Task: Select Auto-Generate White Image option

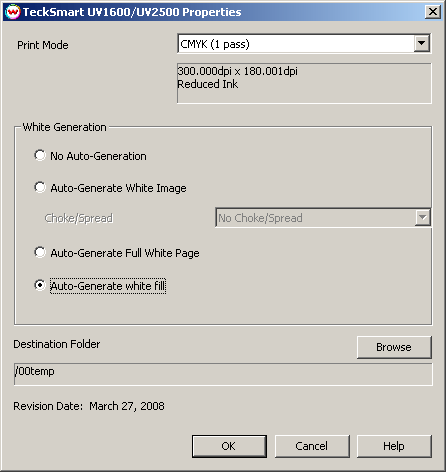Action: (40, 187)
